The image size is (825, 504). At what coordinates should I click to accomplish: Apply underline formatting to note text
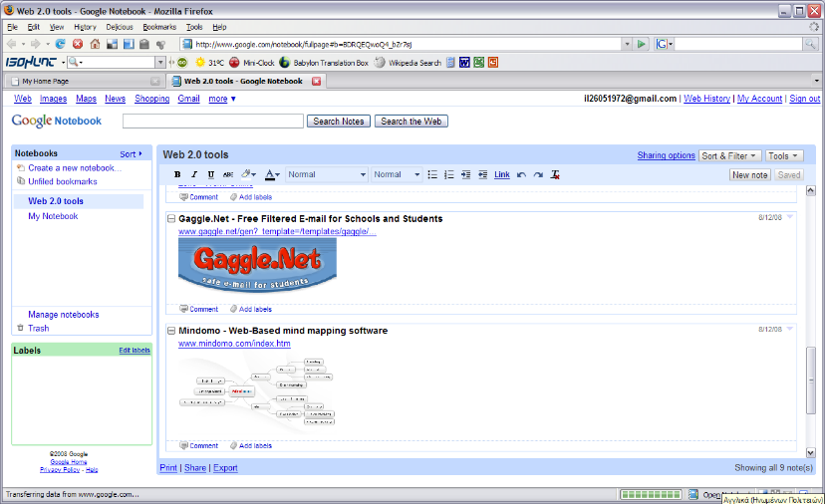tap(211, 174)
